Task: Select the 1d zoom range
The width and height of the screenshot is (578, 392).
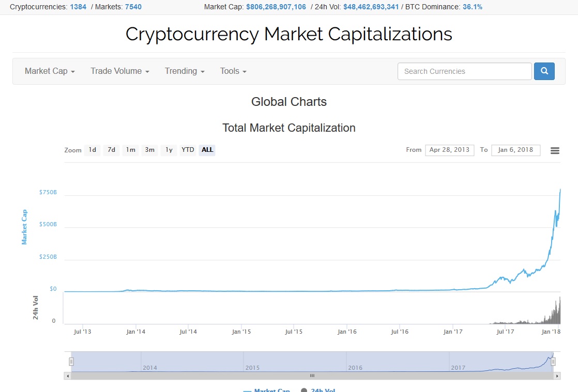Action: (x=92, y=150)
